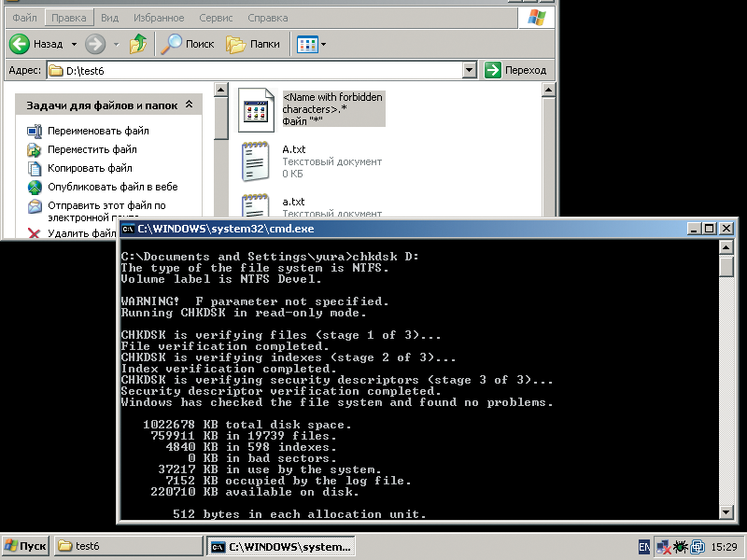Open the Файл menu
Image resolution: width=747 pixels, height=560 pixels.
click(24, 18)
